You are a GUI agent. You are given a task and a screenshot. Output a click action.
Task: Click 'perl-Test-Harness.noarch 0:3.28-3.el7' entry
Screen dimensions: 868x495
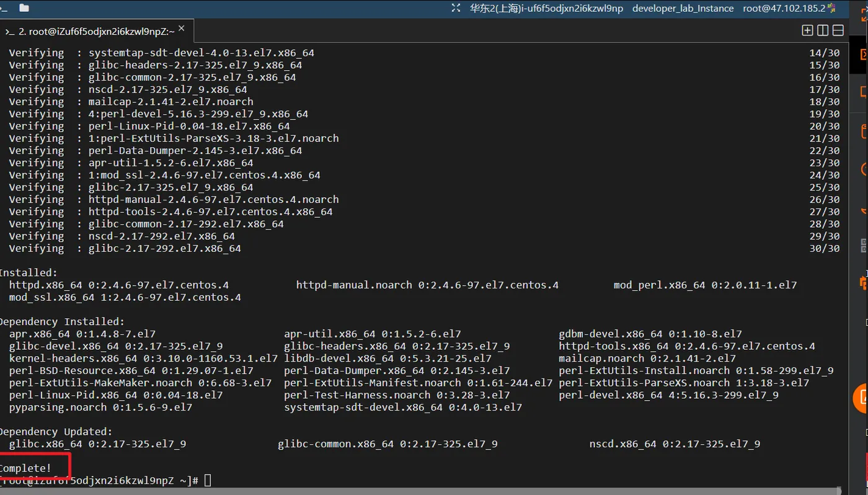tap(397, 395)
